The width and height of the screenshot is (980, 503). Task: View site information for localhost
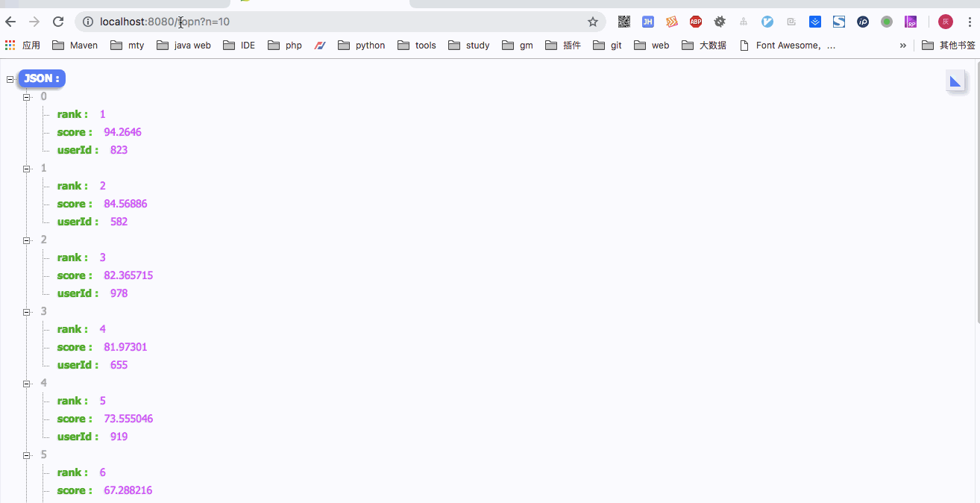click(x=88, y=22)
